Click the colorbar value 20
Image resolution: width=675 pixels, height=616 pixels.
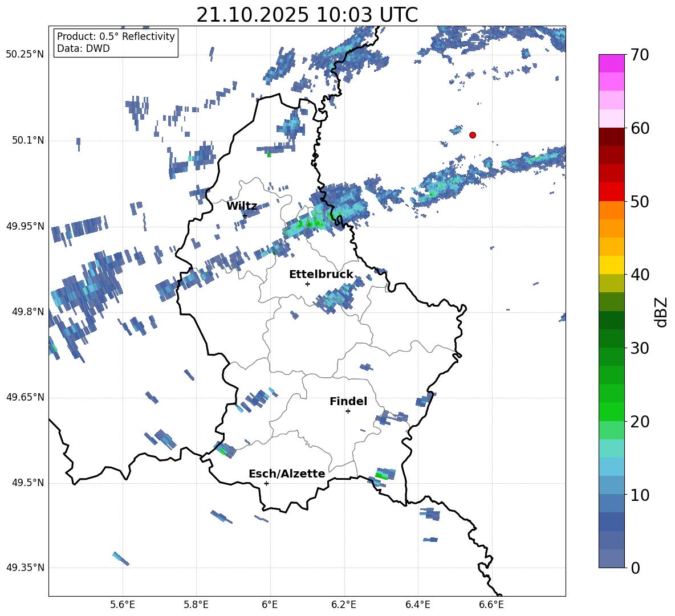click(640, 421)
